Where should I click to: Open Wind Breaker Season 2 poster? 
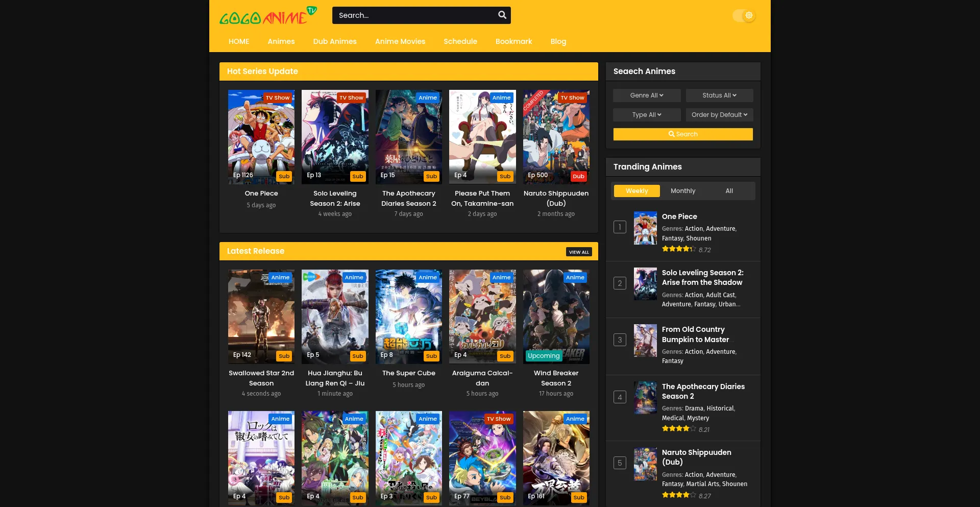556,317
